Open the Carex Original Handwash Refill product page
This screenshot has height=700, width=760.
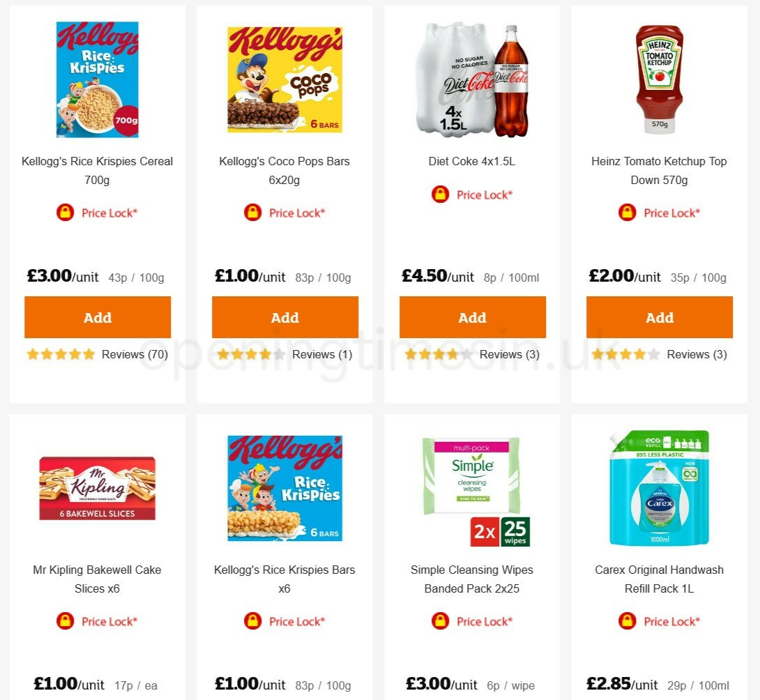(659, 579)
